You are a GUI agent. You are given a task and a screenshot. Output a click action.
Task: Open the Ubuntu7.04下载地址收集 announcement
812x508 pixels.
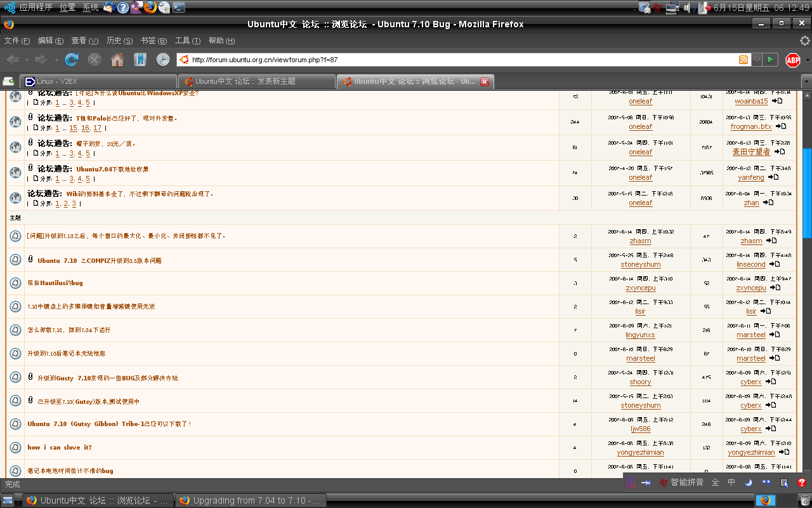point(112,169)
